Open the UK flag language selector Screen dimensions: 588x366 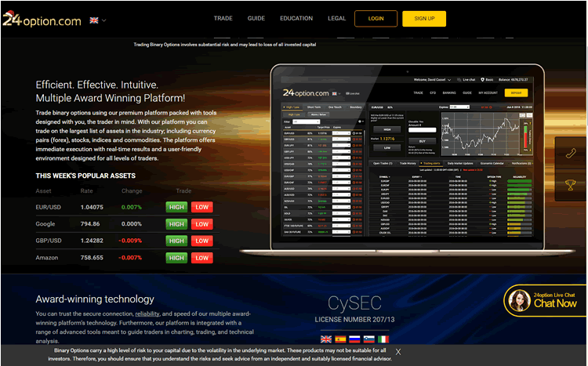pyautogui.click(x=97, y=20)
